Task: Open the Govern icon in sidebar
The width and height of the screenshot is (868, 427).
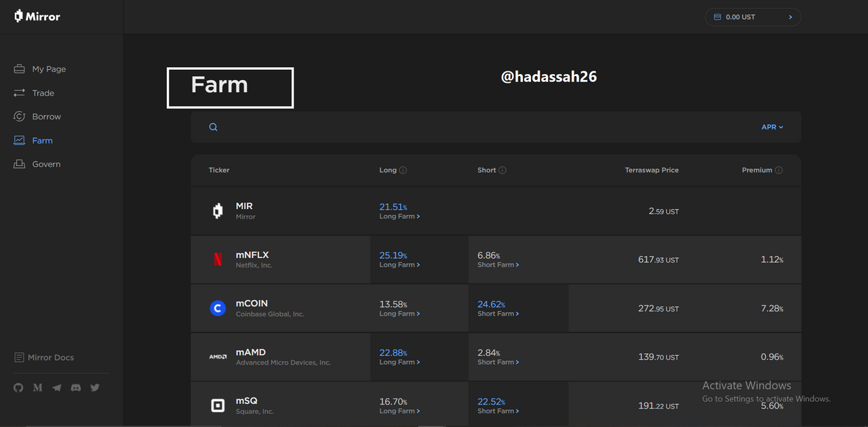Action: pos(19,164)
